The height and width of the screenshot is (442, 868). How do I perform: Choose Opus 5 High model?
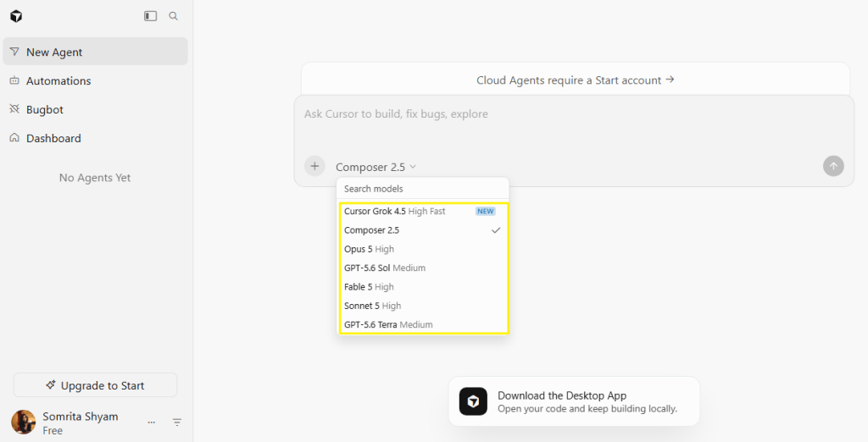(422, 249)
